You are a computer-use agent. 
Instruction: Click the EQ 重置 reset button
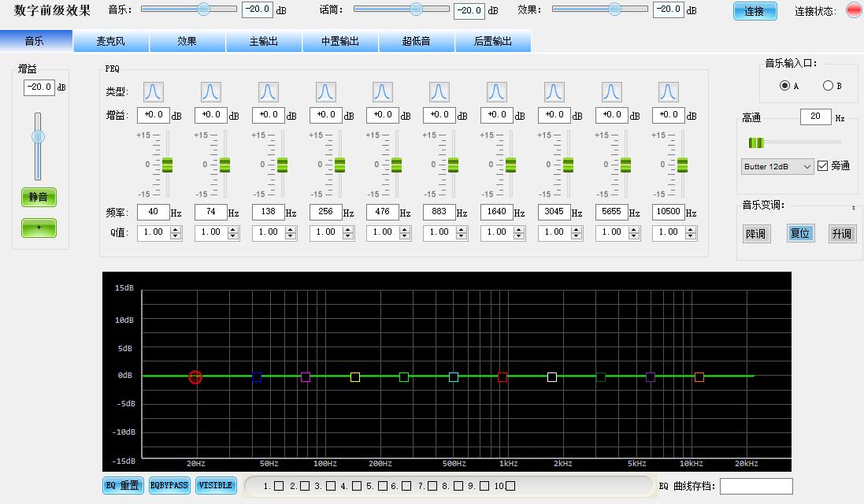pyautogui.click(x=123, y=485)
